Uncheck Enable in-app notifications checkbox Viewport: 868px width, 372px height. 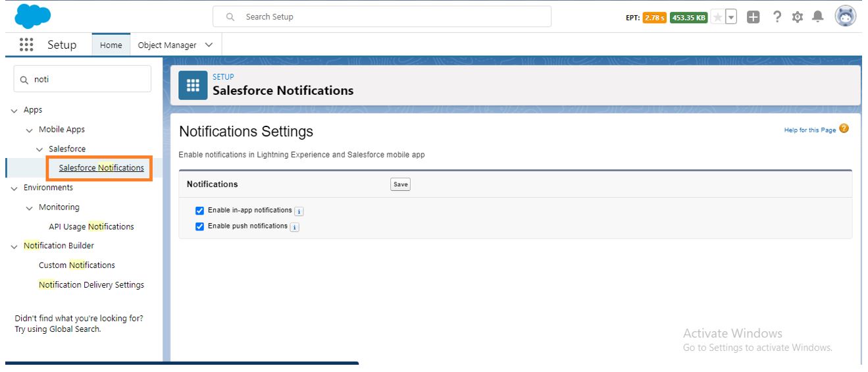tap(200, 211)
